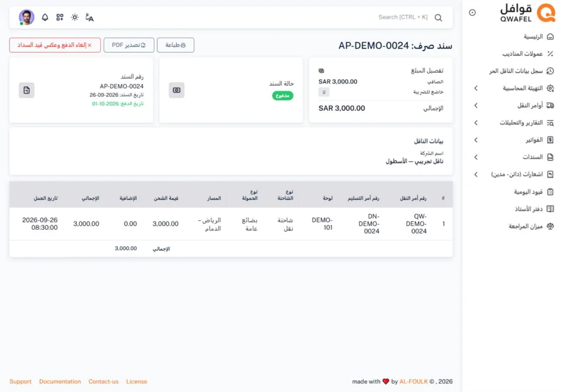Click the PDF تصدير export button
Viewport: 564px width, 392px height.
pyautogui.click(x=129, y=45)
